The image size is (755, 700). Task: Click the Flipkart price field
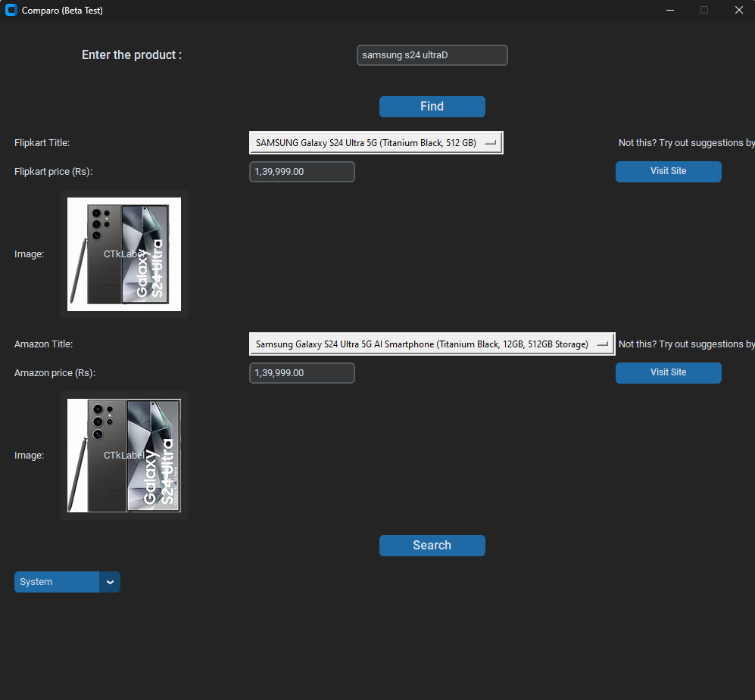301,172
